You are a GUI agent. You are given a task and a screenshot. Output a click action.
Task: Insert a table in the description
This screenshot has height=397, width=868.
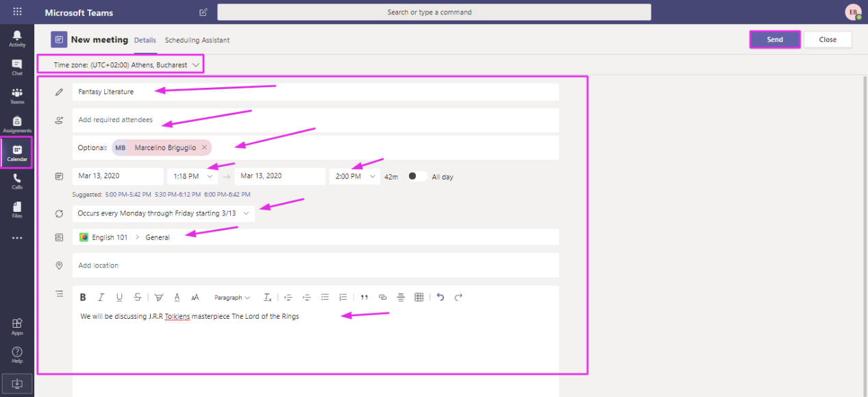[x=419, y=297]
